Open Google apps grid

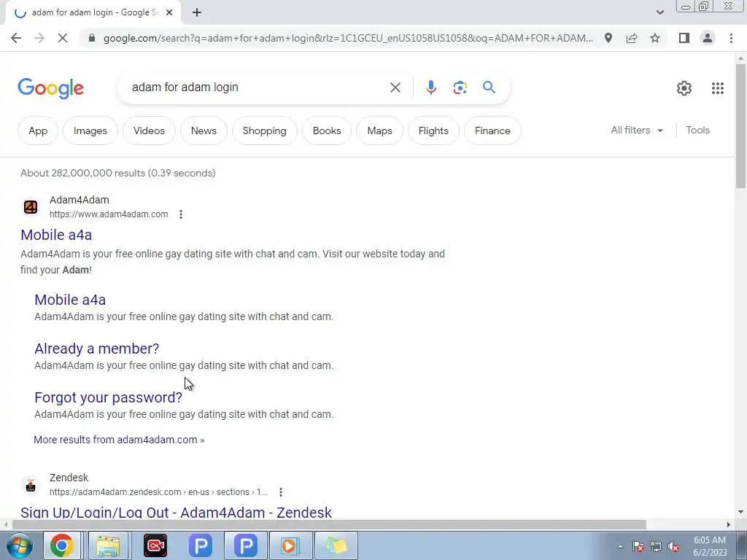coord(718,88)
